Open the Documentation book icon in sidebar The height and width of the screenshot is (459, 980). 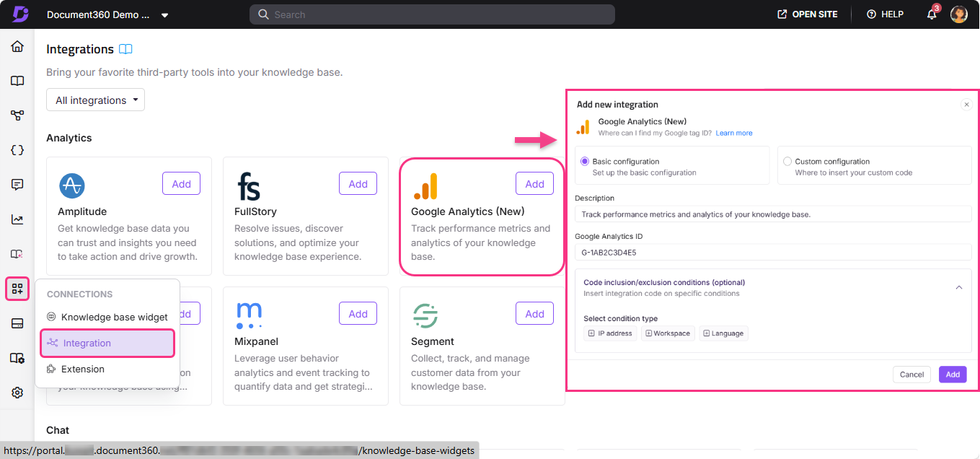click(17, 81)
